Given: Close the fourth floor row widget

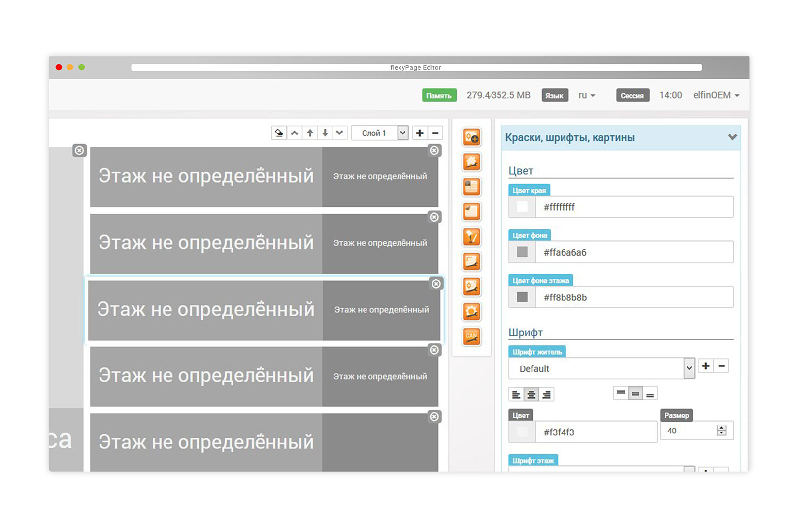Looking at the screenshot, I should click(x=434, y=350).
